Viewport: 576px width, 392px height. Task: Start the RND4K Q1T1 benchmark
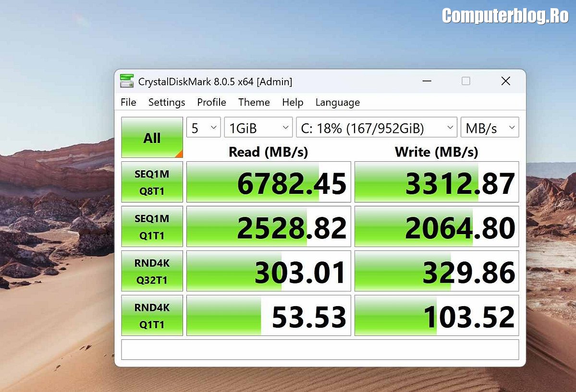(152, 316)
